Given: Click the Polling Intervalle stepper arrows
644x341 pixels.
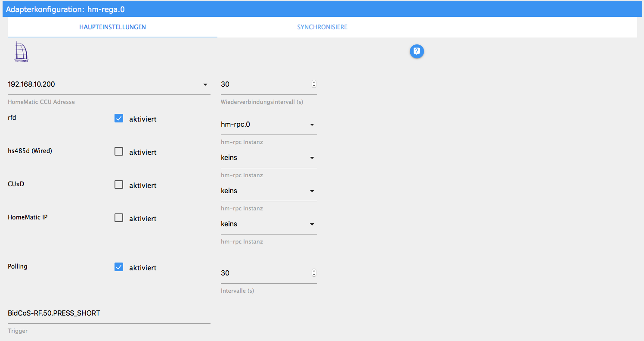Looking at the screenshot, I should coord(314,273).
